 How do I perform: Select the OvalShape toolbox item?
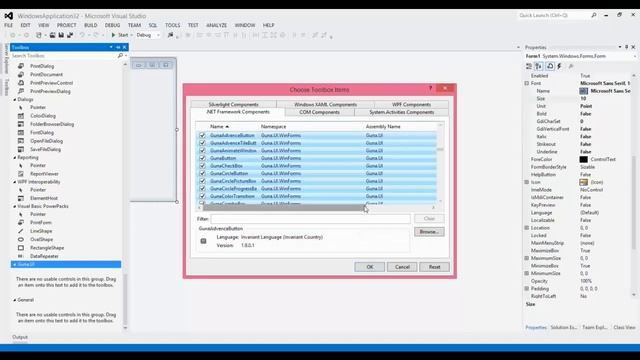tap(41, 240)
